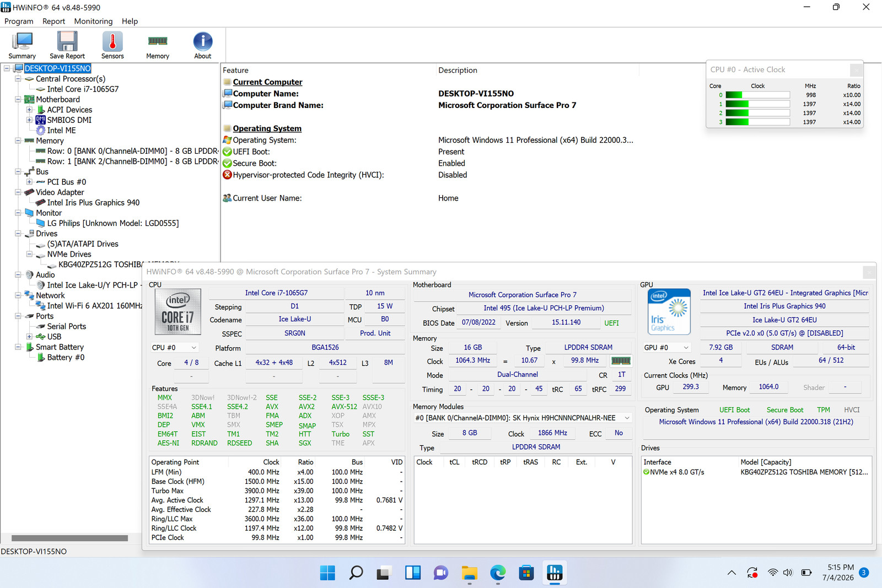882x588 pixels.
Task: Click the volume tray icon
Action: click(x=788, y=573)
